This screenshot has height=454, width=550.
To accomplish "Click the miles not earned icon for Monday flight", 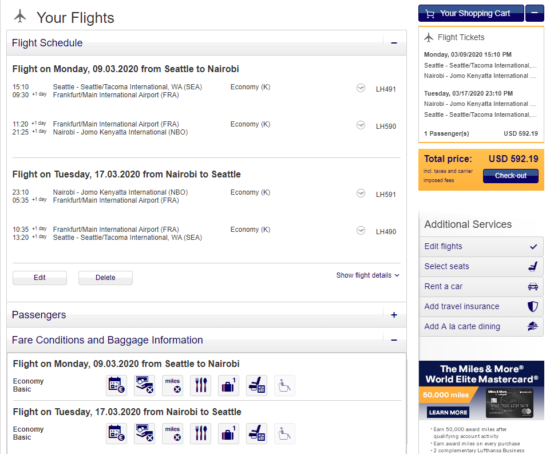I will (173, 386).
